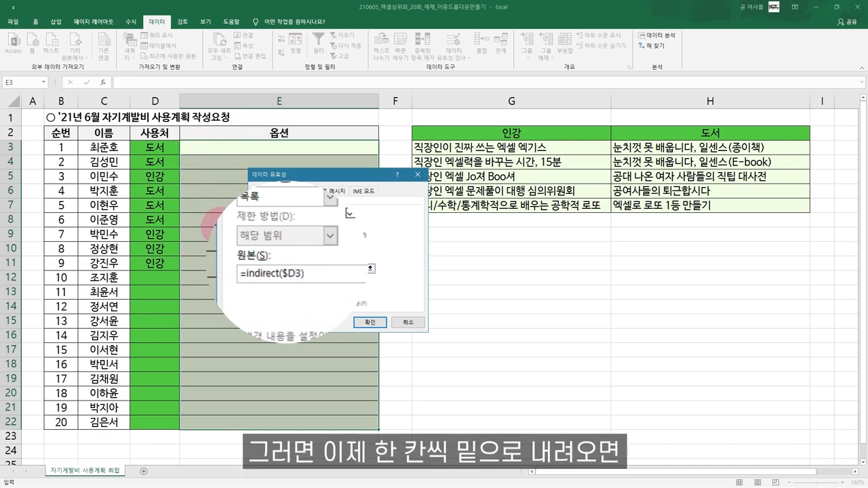Toggle the 필터 funnel icon

(x=318, y=43)
